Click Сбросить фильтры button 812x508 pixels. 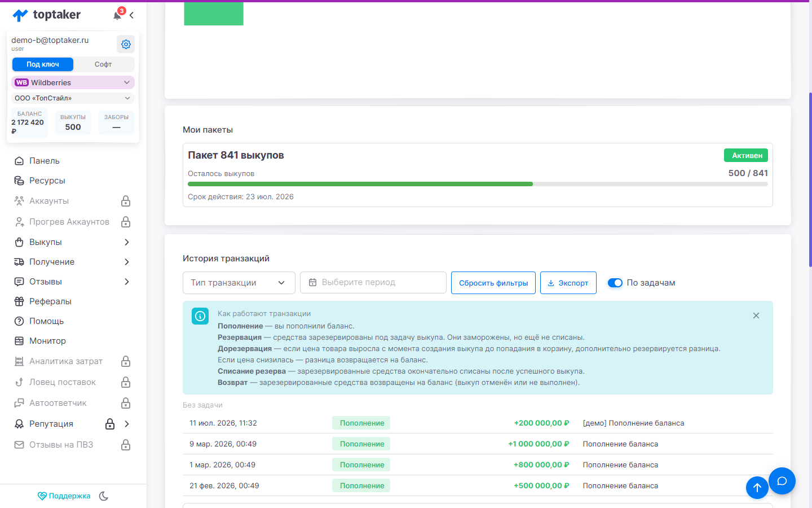click(x=493, y=283)
